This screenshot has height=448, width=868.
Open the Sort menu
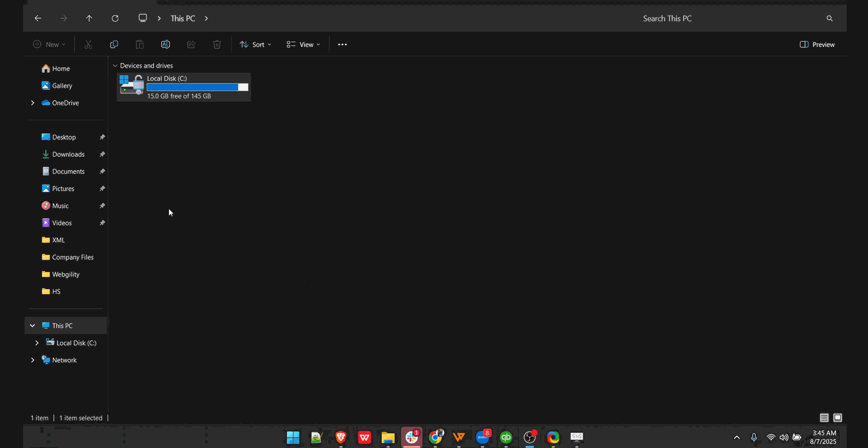(255, 44)
